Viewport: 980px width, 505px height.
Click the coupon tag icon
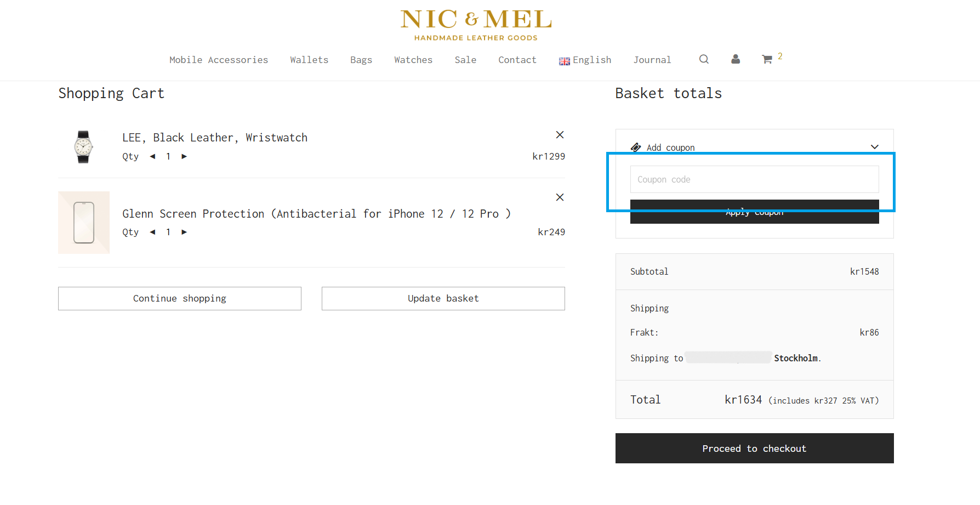tap(636, 147)
